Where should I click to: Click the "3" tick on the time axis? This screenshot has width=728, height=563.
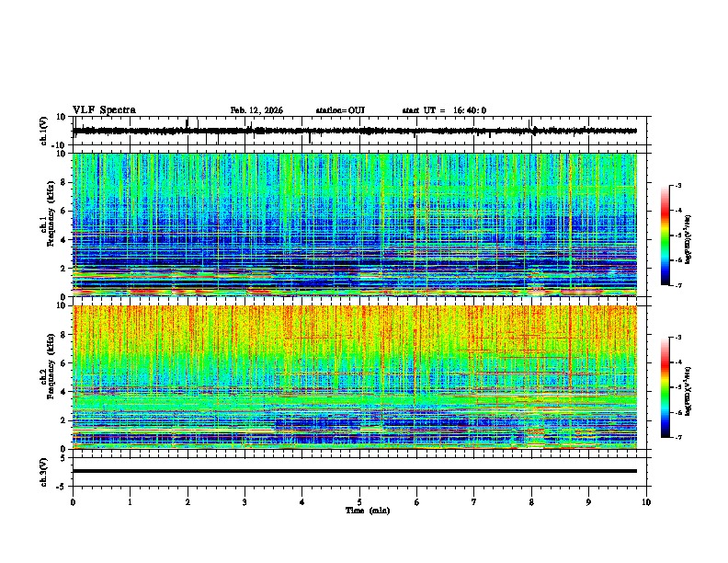pos(245,502)
